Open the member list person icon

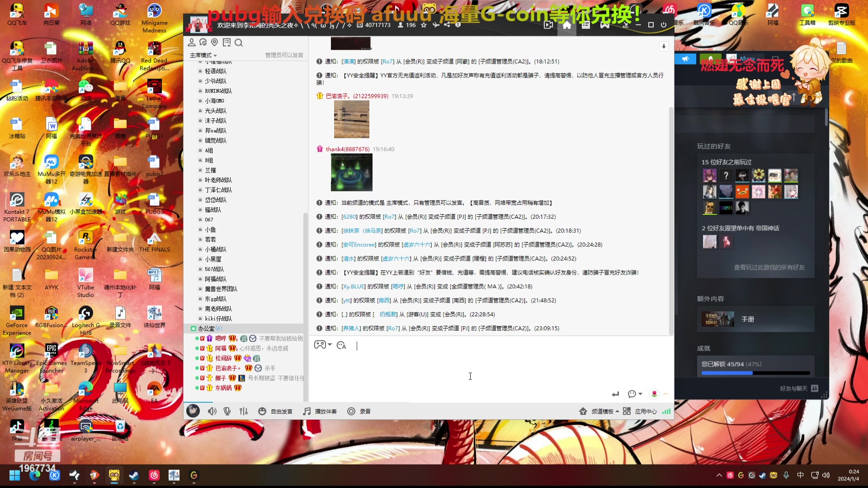192,42
